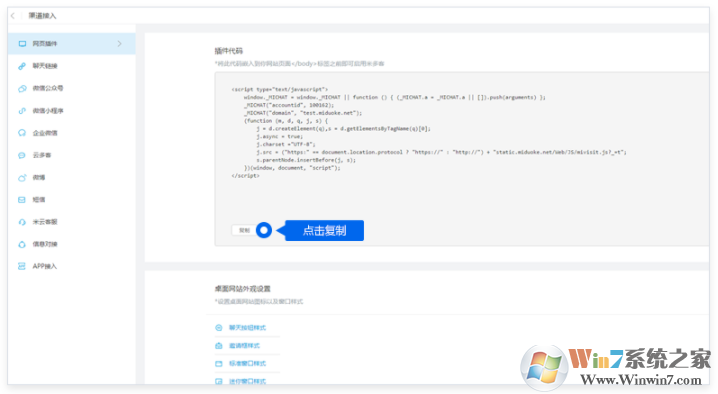Open 迷你窗口样式 settings link

click(247, 381)
